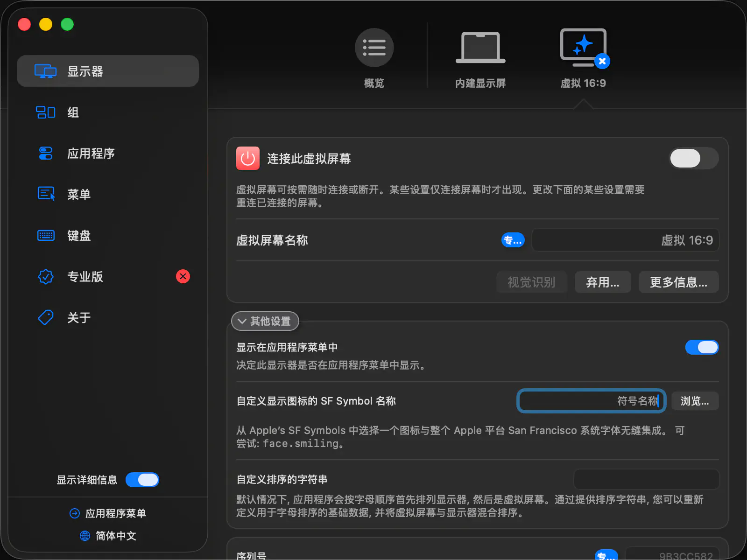Click the red power icon for virtual screen
Screen dimensions: 747x560
247,159
